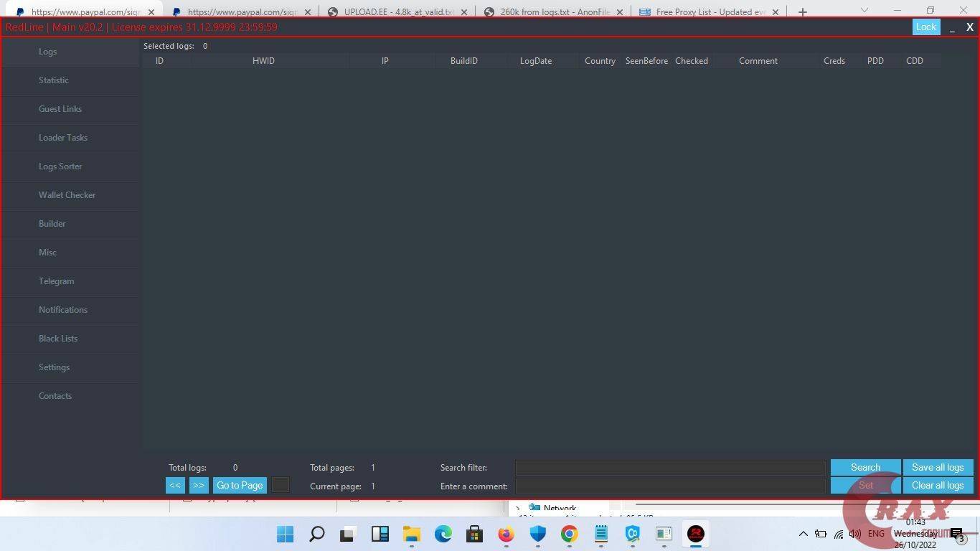980x551 pixels.
Task: Open the Wi-Fi network tray icon
Action: pos(838,534)
